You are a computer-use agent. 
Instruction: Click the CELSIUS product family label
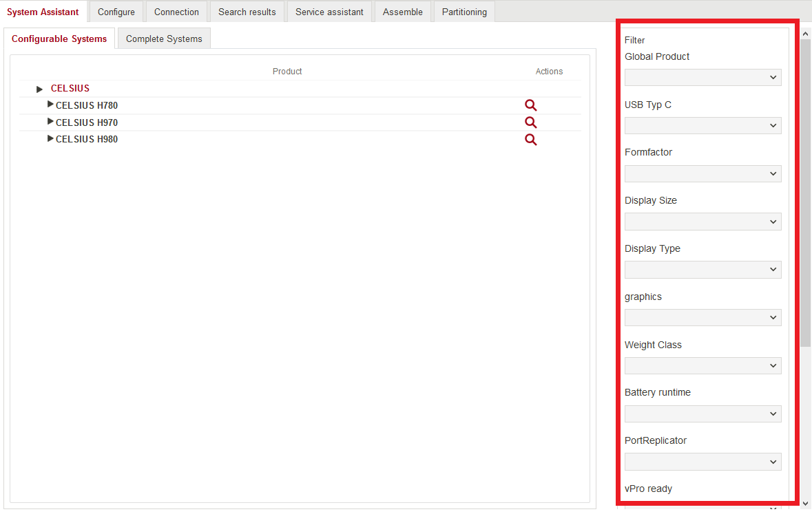click(x=70, y=89)
